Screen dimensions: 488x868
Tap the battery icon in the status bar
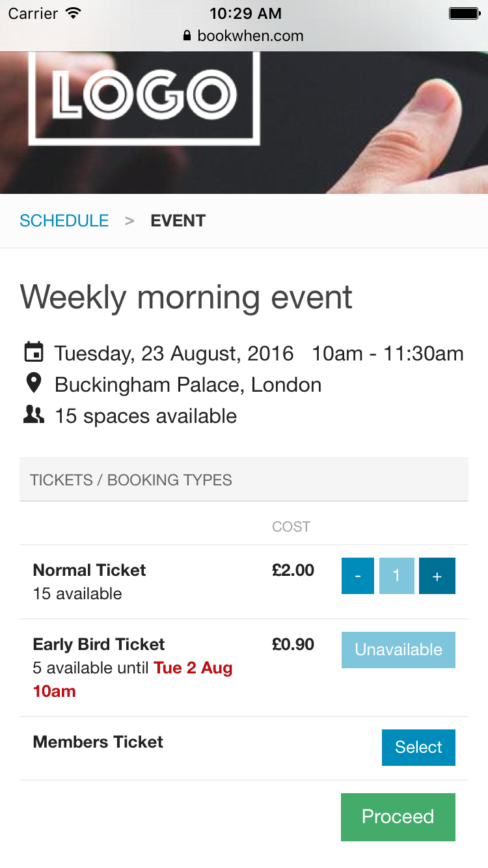pos(464,14)
